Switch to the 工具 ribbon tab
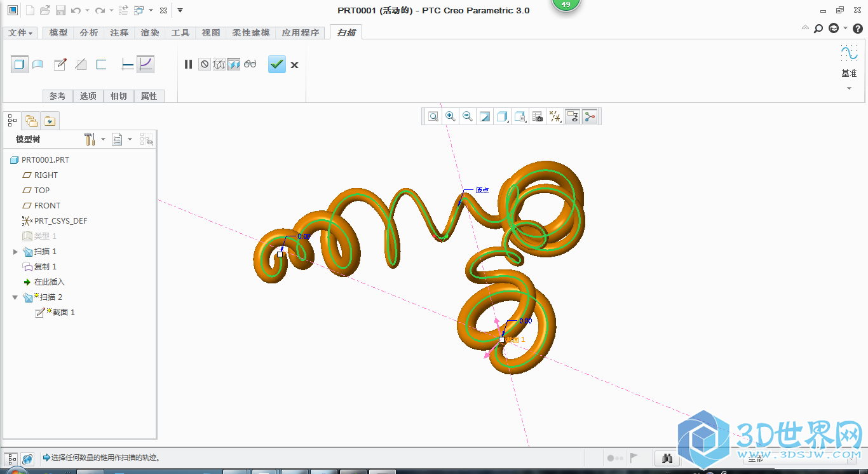 180,32
